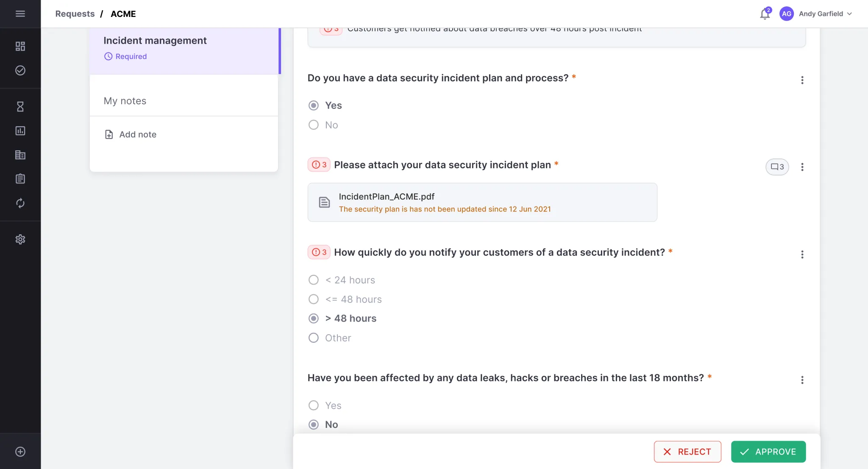Open the bar chart reports icon
This screenshot has height=469, width=868.
click(20, 130)
